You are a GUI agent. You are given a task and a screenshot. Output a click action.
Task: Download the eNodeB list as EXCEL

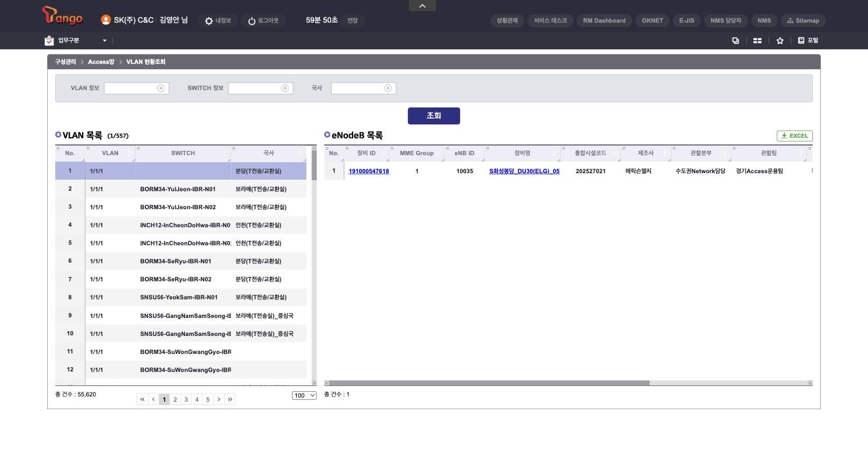[795, 136]
